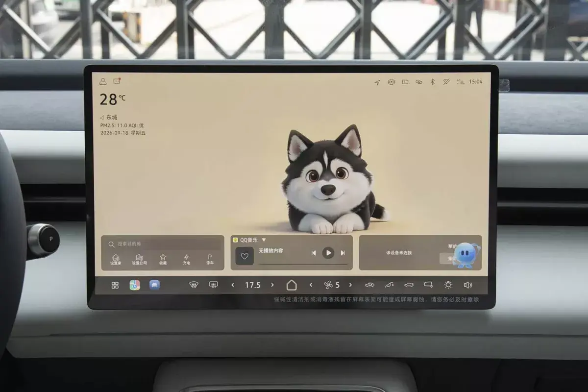The height and width of the screenshot is (392, 588).
Task: Open the rear mirror display icon
Action: (x=428, y=285)
